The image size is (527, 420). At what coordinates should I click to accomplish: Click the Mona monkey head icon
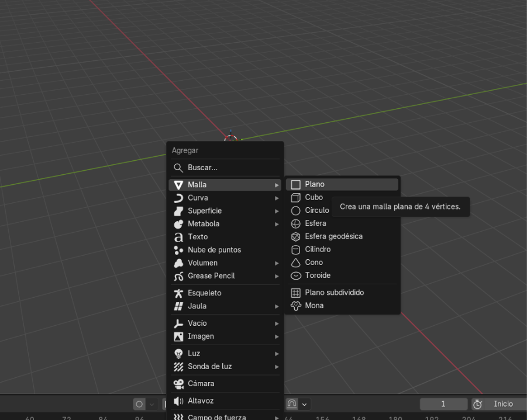point(295,306)
